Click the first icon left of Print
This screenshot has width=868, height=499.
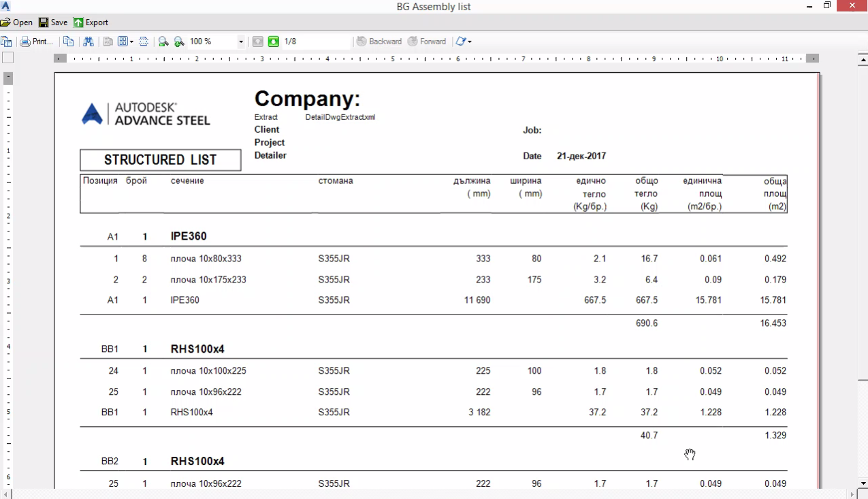6,42
